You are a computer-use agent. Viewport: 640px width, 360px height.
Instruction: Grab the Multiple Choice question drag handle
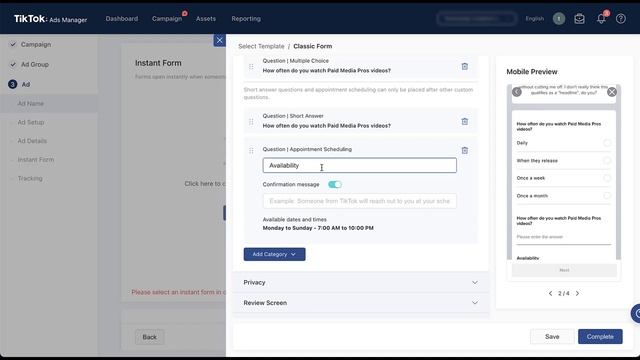[x=251, y=67]
